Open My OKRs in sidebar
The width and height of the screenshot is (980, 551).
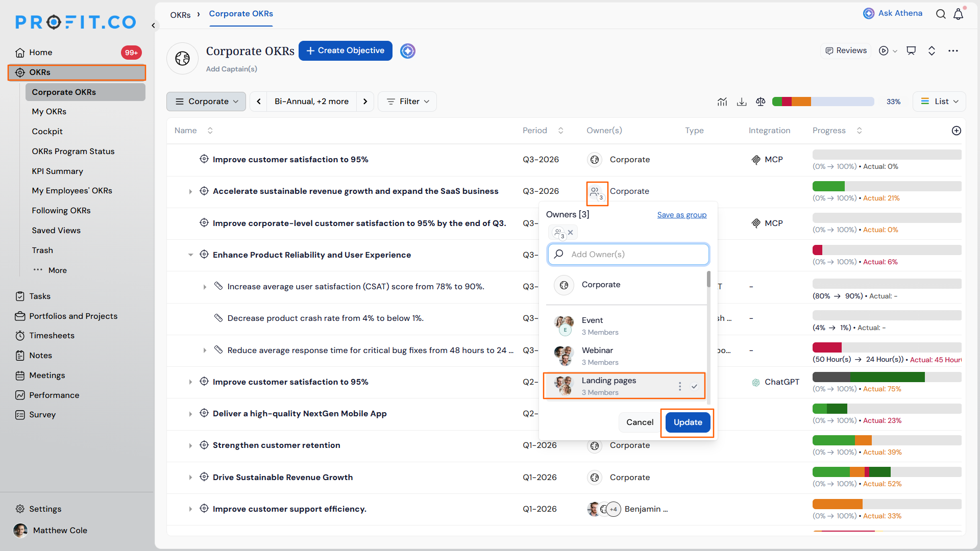click(49, 112)
